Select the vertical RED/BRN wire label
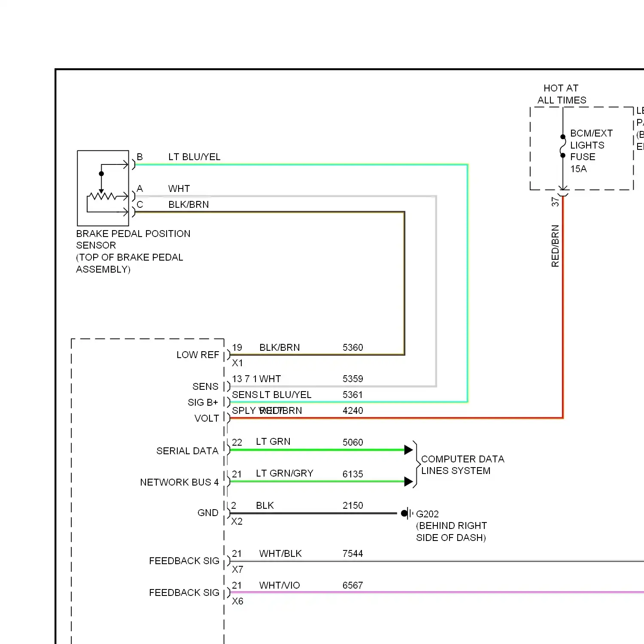Screen dimensions: 644x644 click(x=555, y=246)
